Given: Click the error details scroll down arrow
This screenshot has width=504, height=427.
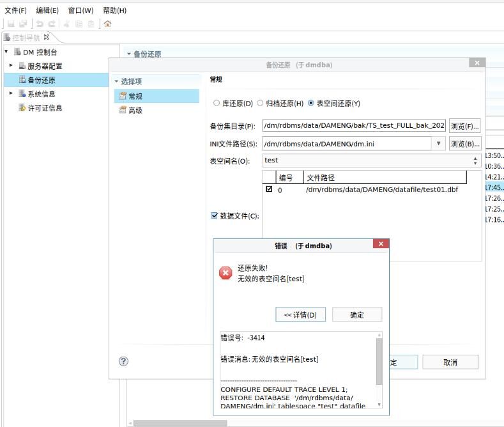Looking at the screenshot, I should click(379, 405).
